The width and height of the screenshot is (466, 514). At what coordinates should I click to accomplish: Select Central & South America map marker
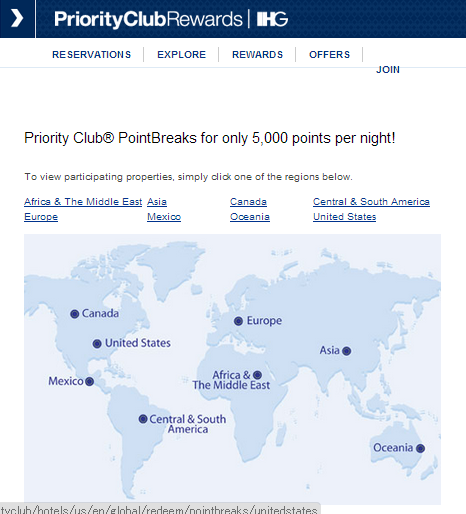pos(143,419)
